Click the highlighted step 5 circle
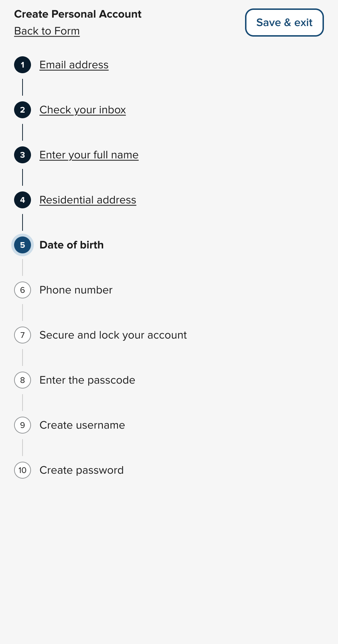The width and height of the screenshot is (338, 644). click(23, 245)
